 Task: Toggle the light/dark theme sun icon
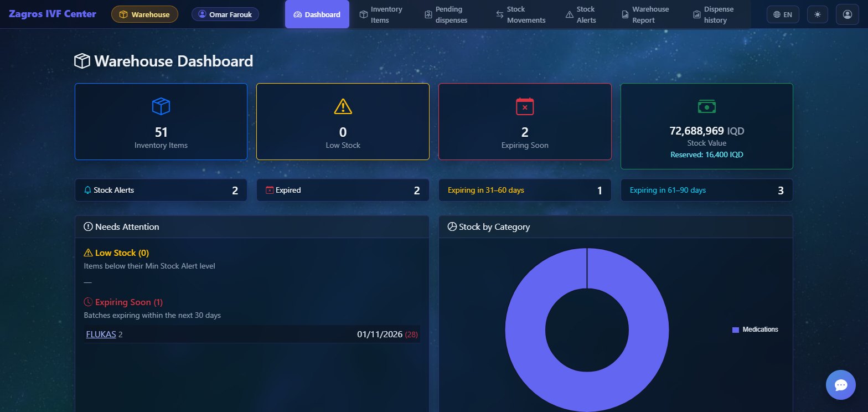tap(818, 14)
